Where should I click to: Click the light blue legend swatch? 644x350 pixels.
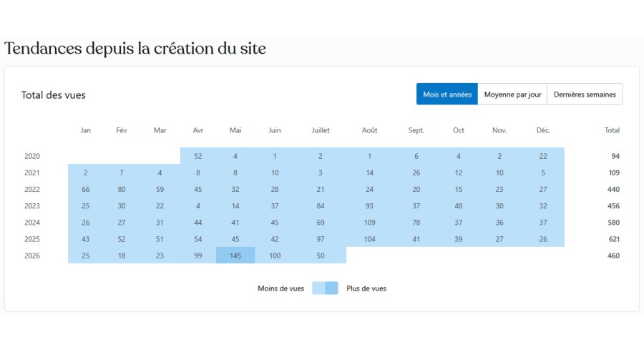point(318,288)
